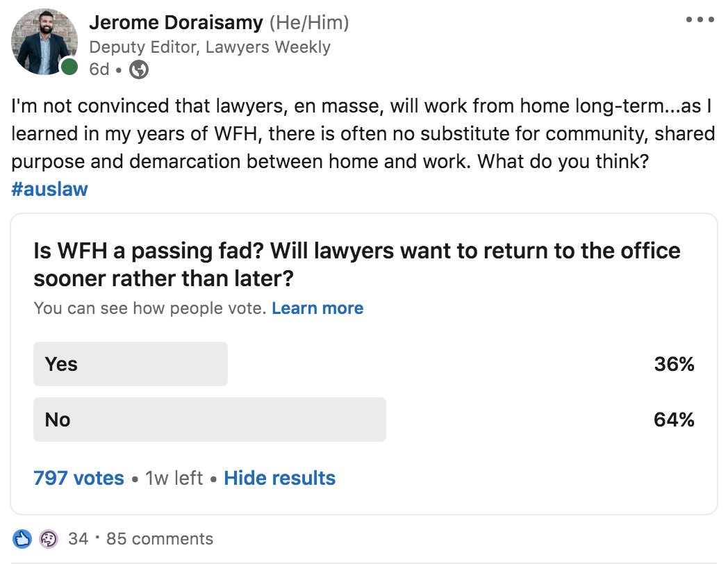Screen dimensions: 728x564
Task: Click the poll question heading text
Action: pos(356,265)
